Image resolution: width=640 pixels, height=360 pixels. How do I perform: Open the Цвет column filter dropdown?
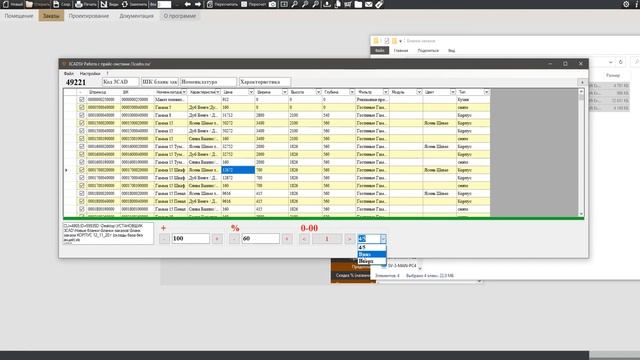coord(452,92)
